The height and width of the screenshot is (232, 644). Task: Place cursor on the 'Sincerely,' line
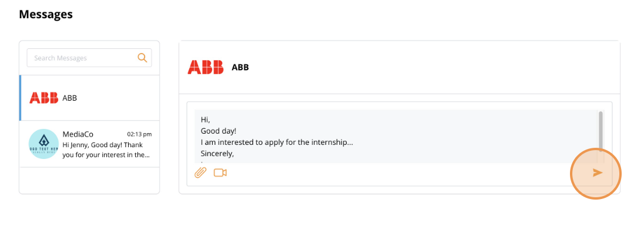click(x=217, y=154)
